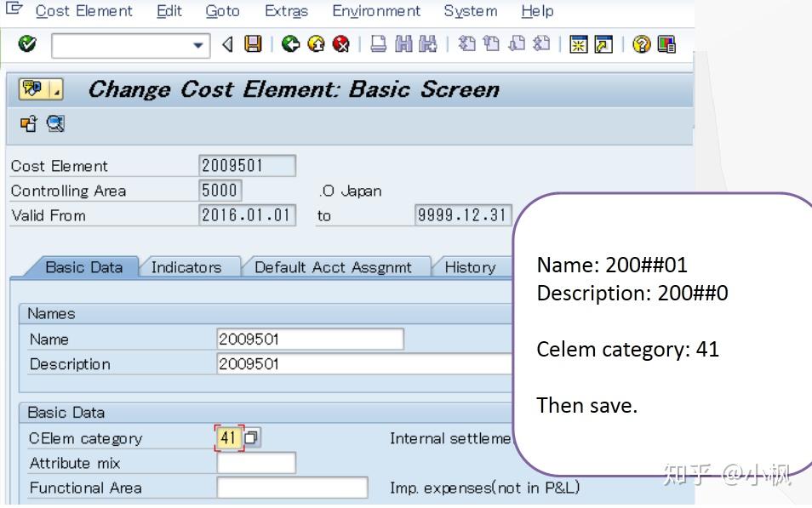
Task: Open the CElem category value selection dropdown
Action: point(251,436)
